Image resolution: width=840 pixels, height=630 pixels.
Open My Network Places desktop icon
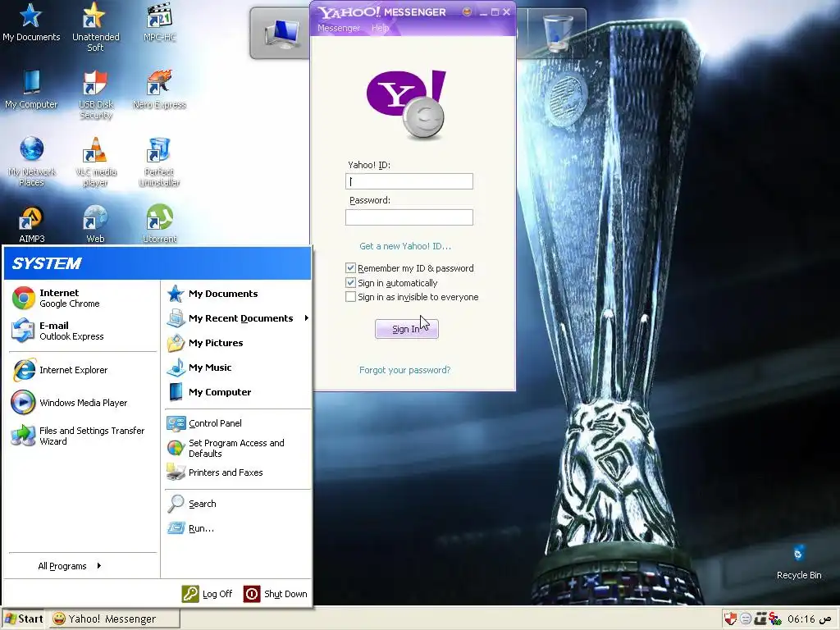point(31,162)
